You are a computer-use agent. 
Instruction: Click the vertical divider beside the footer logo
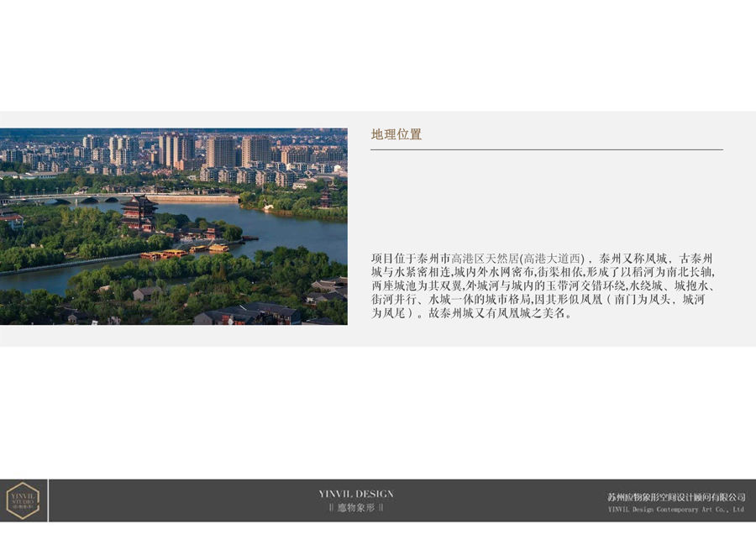click(48, 500)
